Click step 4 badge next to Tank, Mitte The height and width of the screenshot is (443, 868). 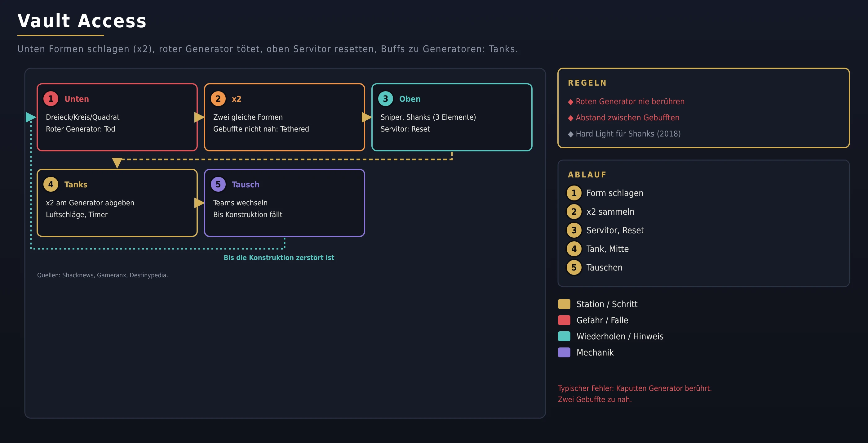tap(574, 249)
